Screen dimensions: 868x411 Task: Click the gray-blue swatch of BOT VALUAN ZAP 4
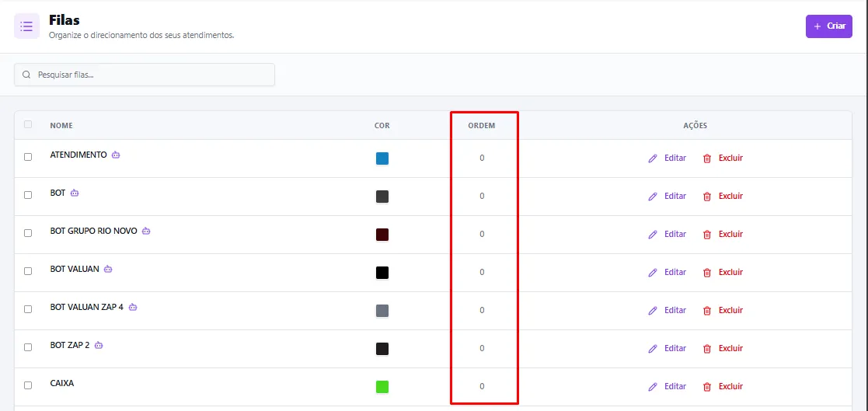[382, 311]
